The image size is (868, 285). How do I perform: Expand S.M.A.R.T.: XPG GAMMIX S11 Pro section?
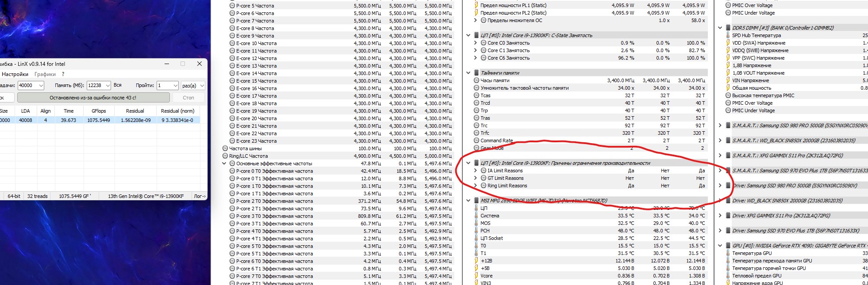pos(720,156)
